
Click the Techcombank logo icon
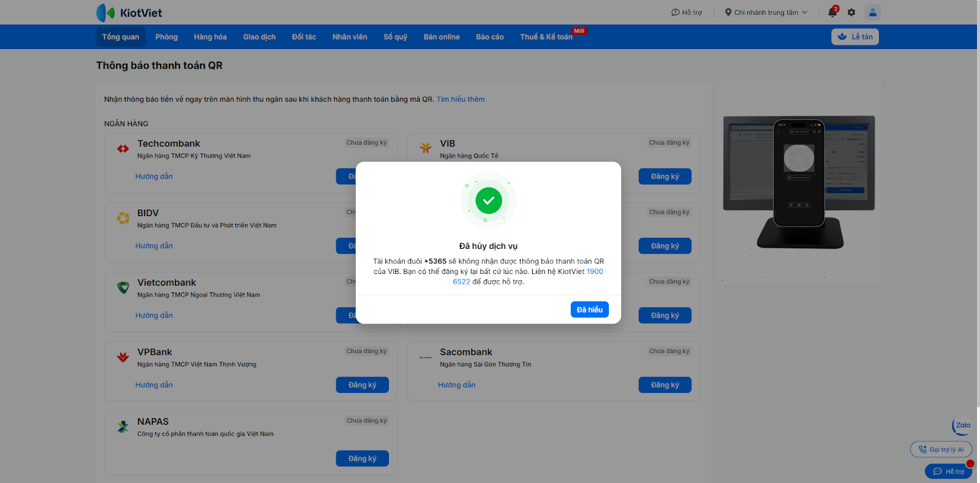[123, 148]
